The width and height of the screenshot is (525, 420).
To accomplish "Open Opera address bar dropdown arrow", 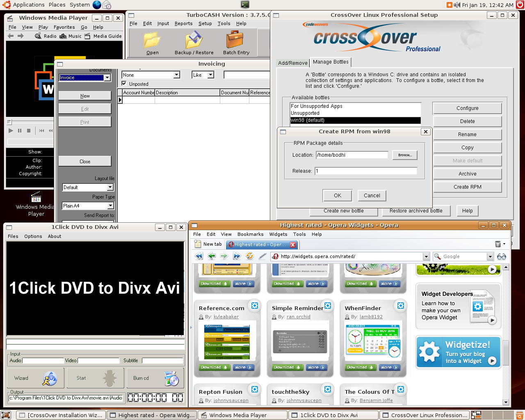I will (426, 257).
